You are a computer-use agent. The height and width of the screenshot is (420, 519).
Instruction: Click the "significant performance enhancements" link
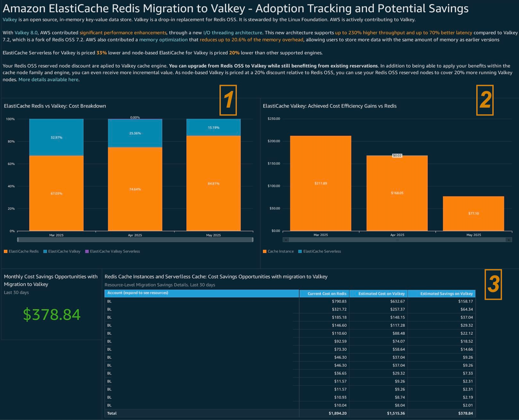click(123, 33)
